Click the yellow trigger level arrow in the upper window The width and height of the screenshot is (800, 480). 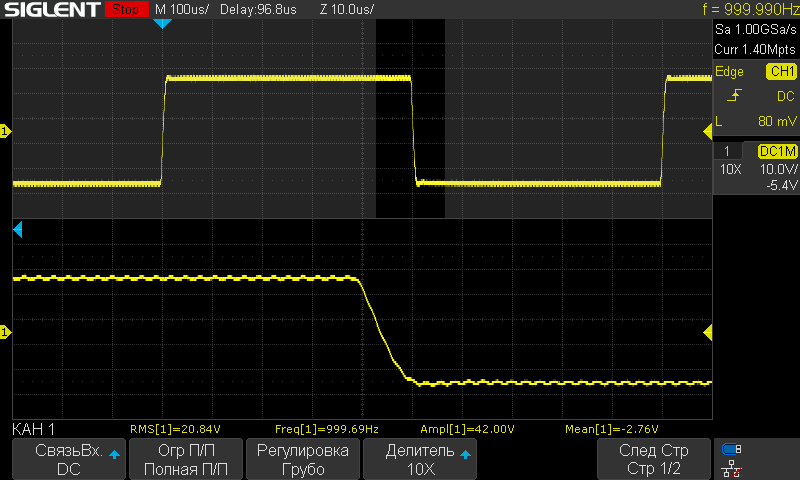pos(708,132)
